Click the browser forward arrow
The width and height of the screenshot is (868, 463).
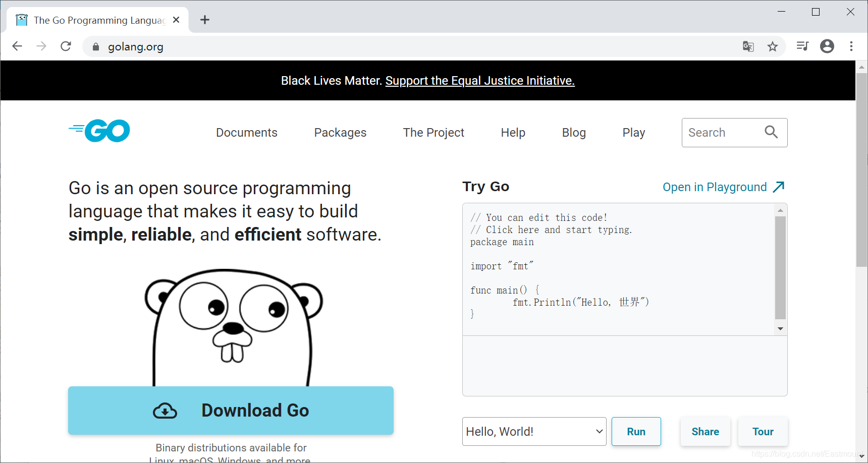[x=41, y=46]
